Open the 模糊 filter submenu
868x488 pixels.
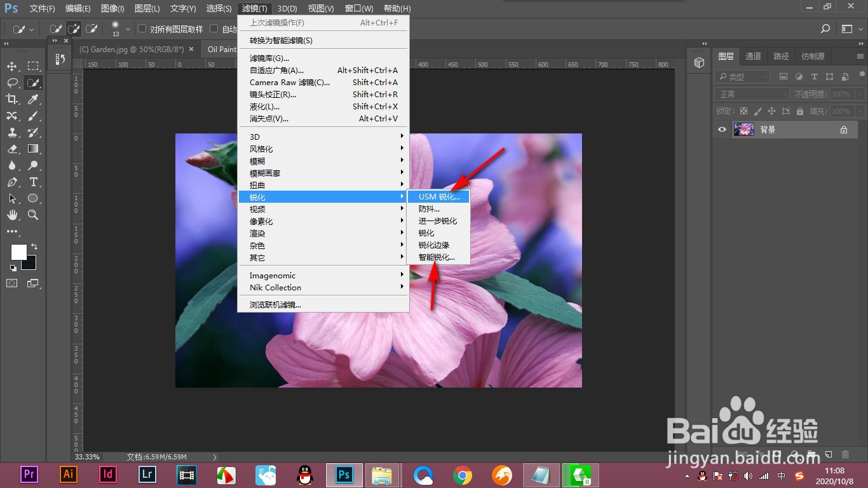[x=323, y=161]
